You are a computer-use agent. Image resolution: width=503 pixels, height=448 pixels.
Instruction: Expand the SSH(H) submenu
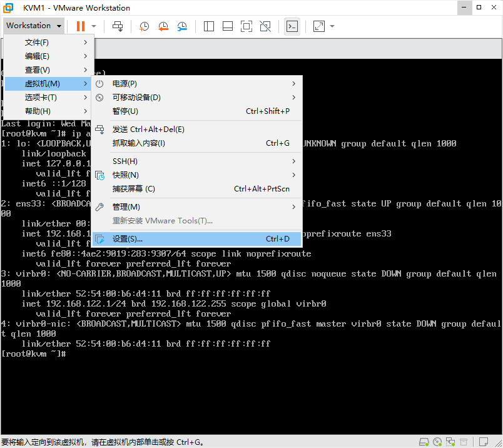pyautogui.click(x=197, y=161)
